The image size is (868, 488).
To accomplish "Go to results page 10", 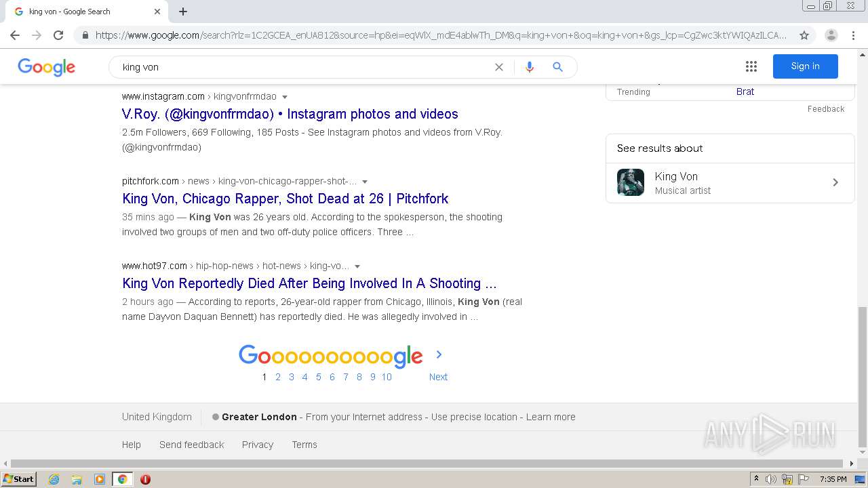I will point(387,377).
